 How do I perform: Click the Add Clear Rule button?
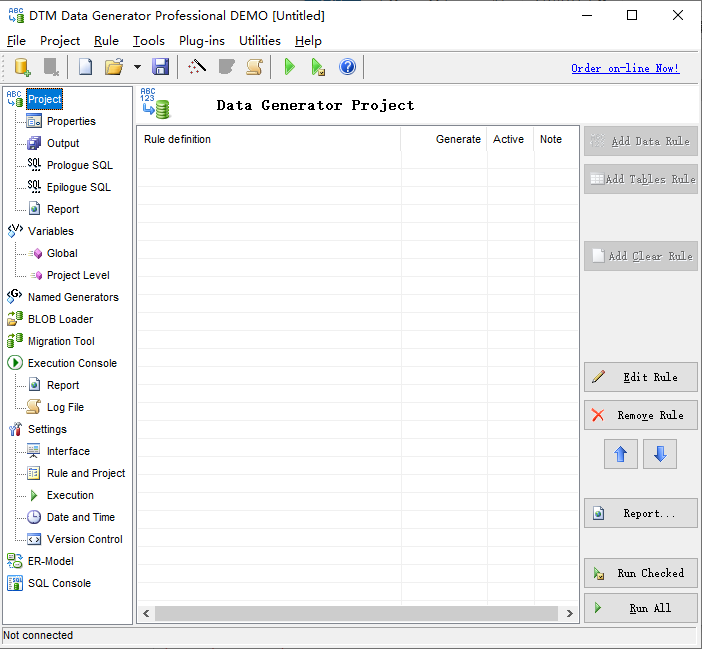tap(641, 256)
